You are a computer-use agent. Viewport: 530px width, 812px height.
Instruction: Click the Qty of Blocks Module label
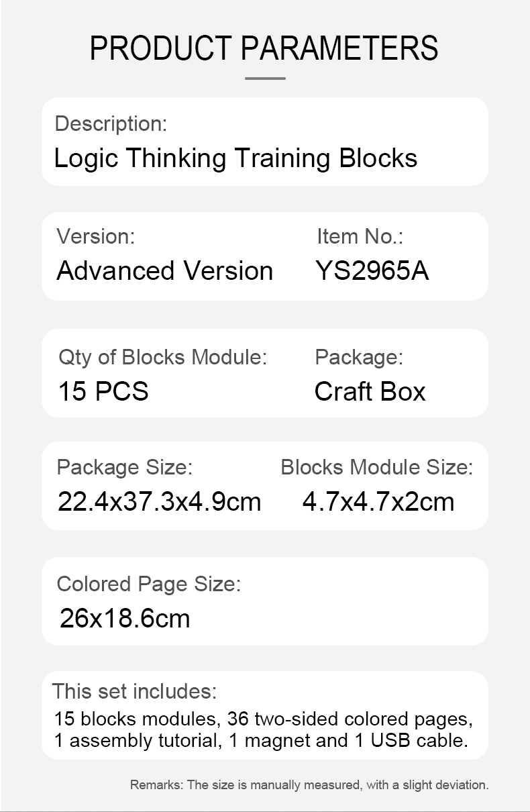[162, 357]
